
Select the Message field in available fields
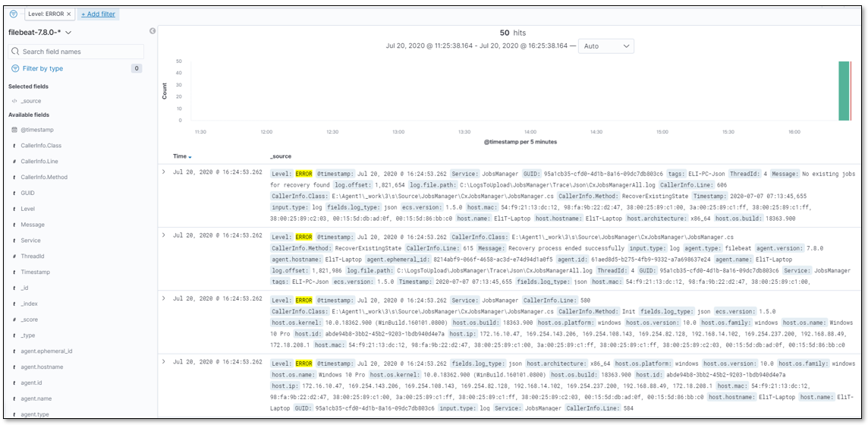(x=33, y=225)
